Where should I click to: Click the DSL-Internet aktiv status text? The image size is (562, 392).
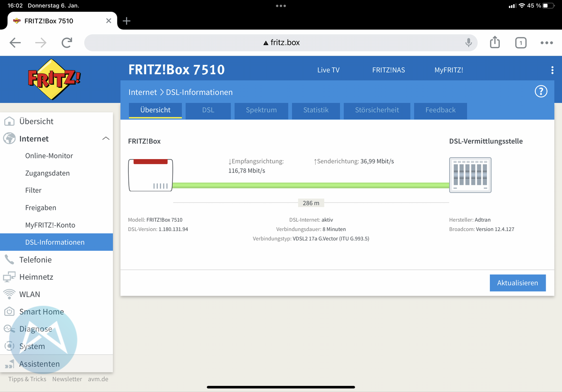(x=311, y=220)
